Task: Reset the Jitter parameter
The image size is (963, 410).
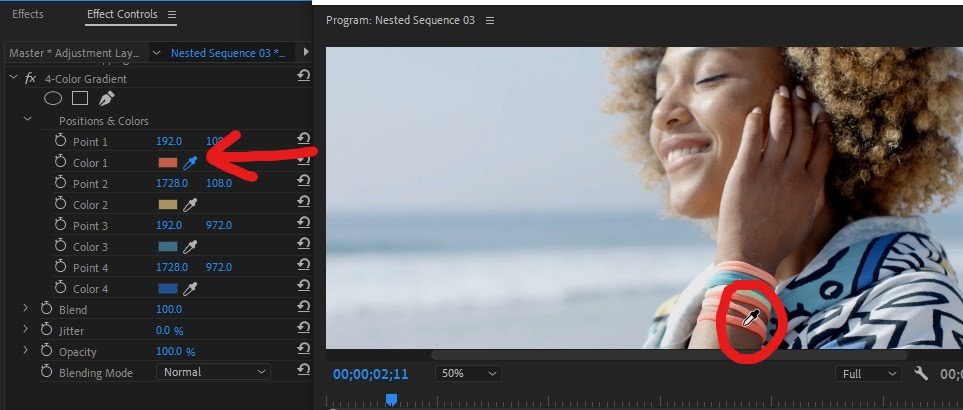Action: point(303,327)
